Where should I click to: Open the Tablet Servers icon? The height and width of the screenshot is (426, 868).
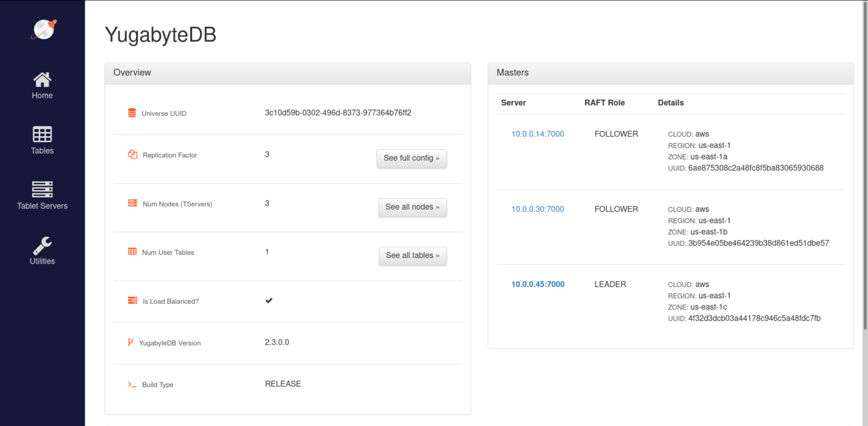tap(42, 190)
